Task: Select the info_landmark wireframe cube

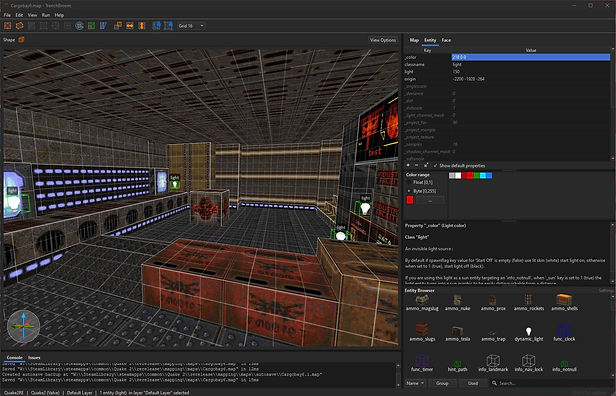Action: [x=493, y=363]
